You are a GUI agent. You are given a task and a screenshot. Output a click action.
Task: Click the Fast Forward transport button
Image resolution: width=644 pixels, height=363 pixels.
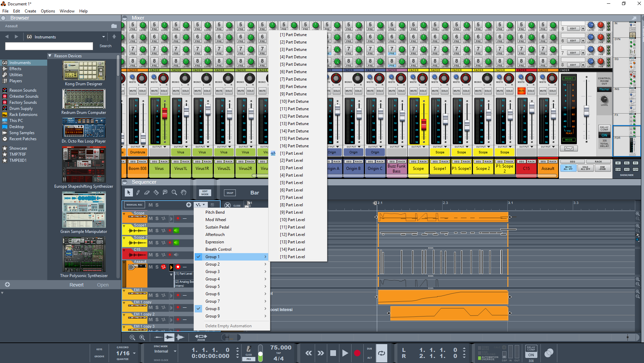pos(320,353)
